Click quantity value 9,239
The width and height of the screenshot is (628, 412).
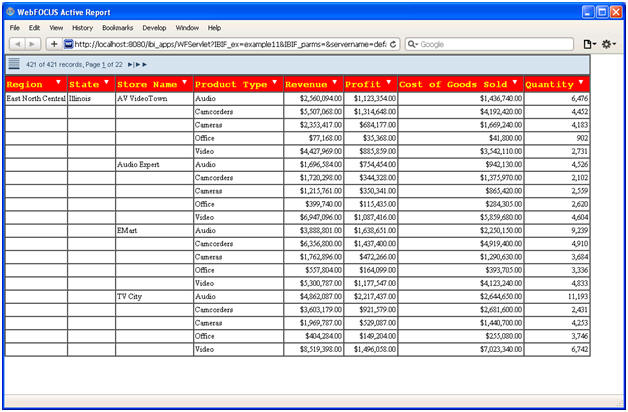(580, 230)
